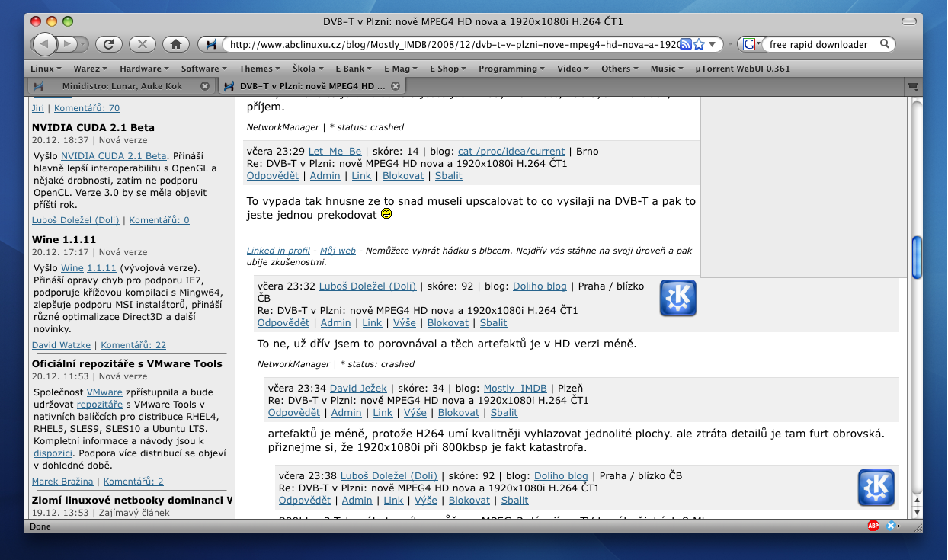Click the Reload page button

108,44
